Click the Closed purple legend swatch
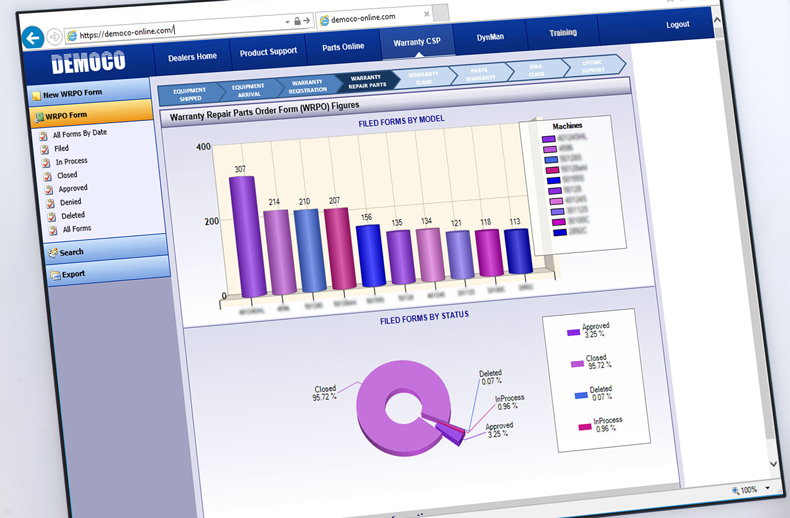This screenshot has height=518, width=790. click(576, 362)
